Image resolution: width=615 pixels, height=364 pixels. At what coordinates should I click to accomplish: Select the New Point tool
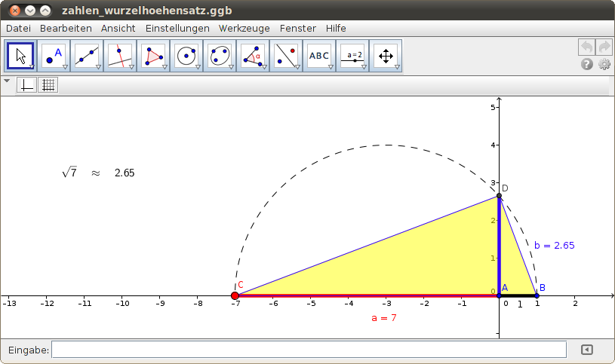click(x=54, y=56)
